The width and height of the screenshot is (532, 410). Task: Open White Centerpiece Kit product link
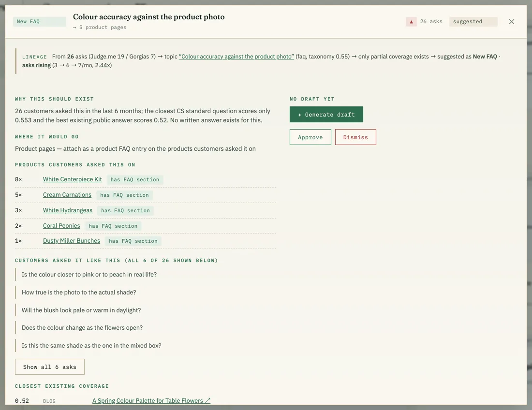[72, 179]
